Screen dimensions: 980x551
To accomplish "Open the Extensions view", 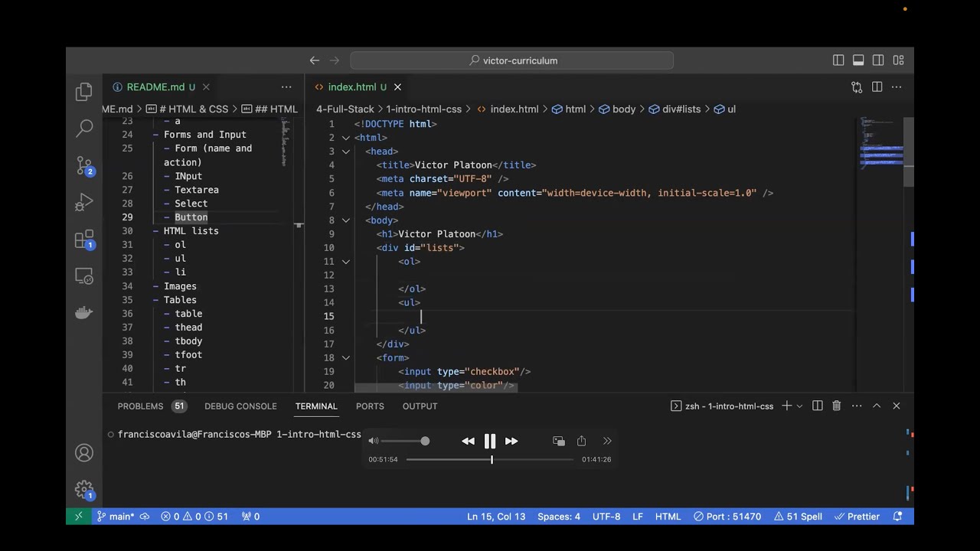I will tap(84, 240).
